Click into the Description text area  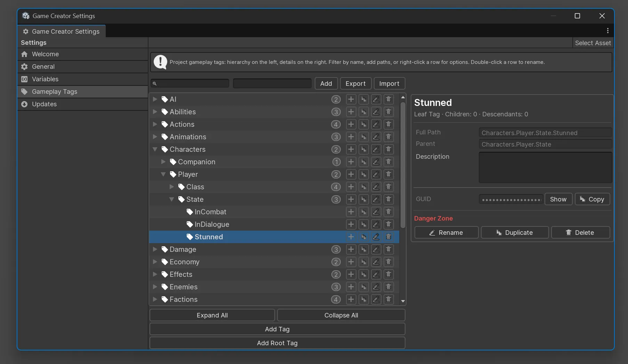click(x=545, y=167)
